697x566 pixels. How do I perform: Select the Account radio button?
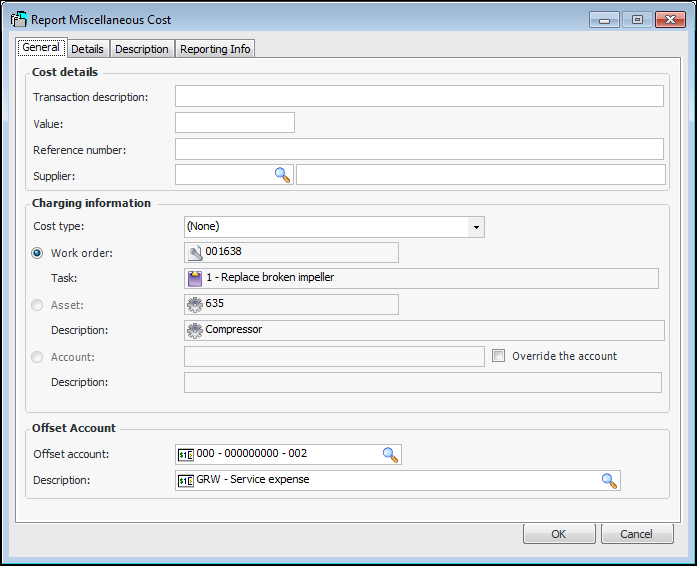click(x=38, y=357)
